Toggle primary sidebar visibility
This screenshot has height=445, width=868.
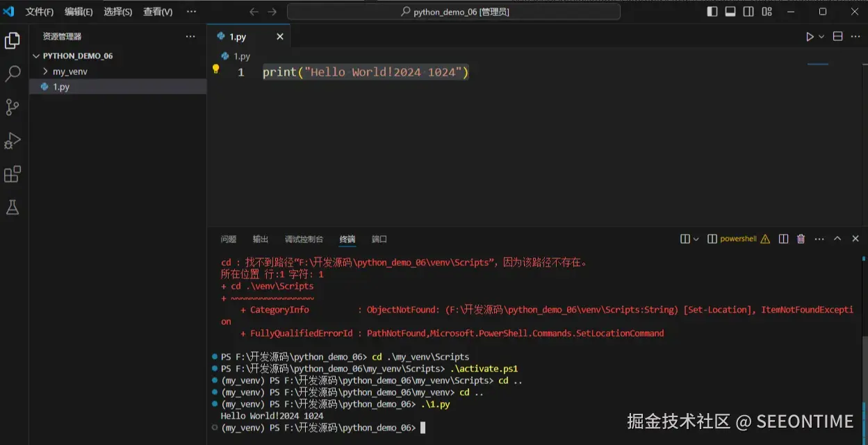click(x=712, y=12)
